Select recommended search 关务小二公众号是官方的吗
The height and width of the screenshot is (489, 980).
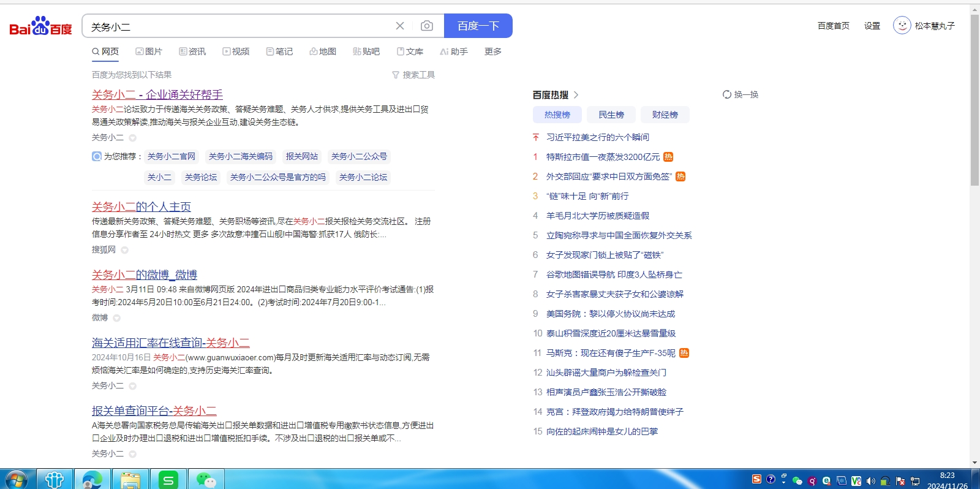(278, 177)
